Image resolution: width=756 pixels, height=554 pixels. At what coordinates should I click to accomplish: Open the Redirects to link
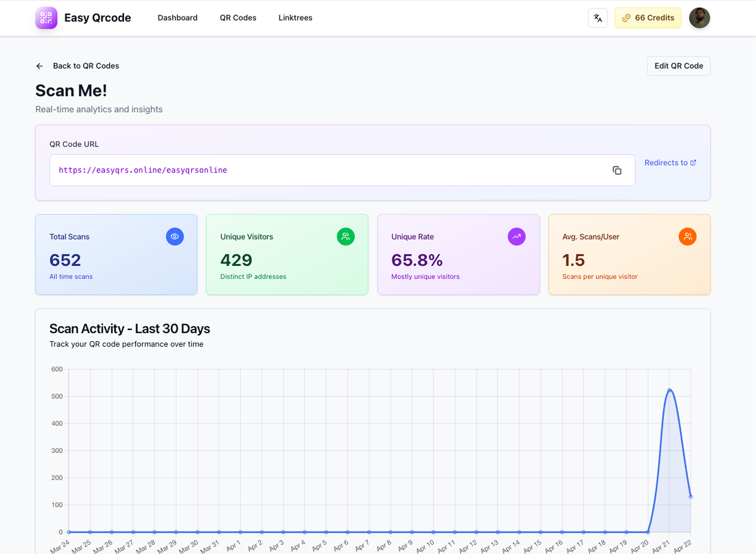[670, 162]
